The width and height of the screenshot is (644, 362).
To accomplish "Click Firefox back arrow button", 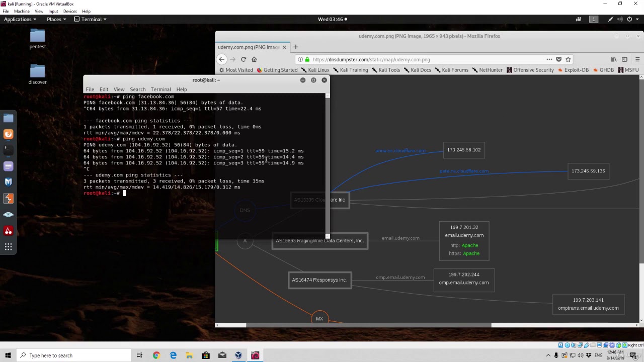I will 222,59.
